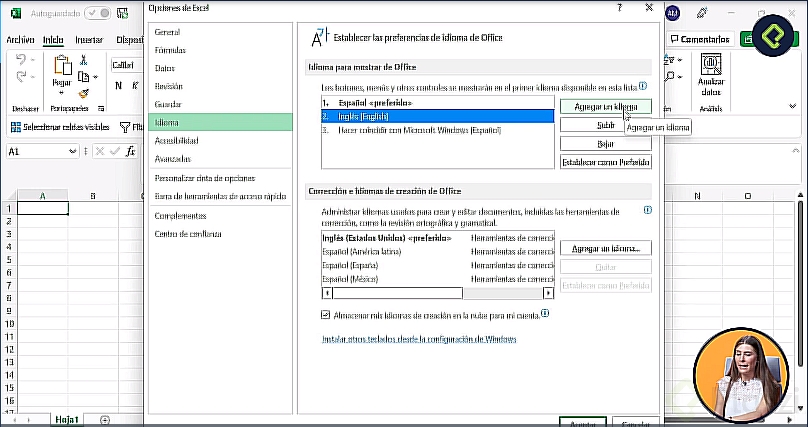Open the Fórmulas options category
Viewport: 808px width, 427px height.
[x=170, y=50]
